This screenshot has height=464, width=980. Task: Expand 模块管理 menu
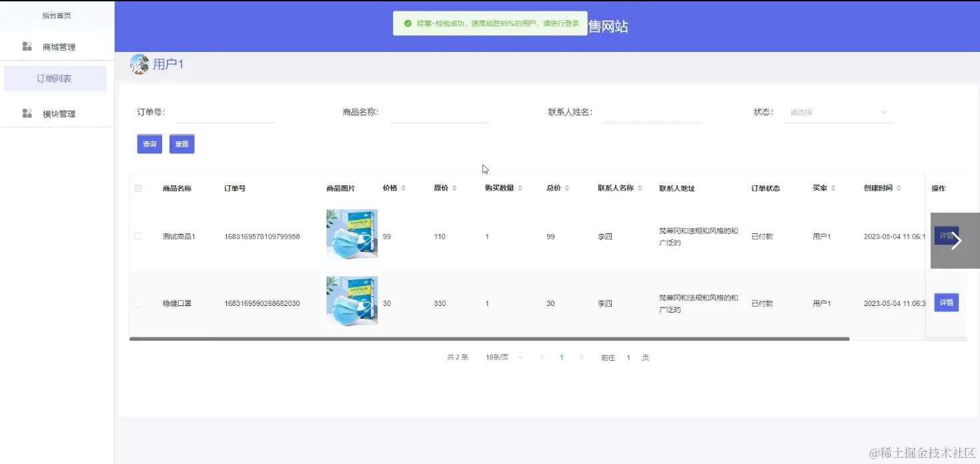click(57, 113)
